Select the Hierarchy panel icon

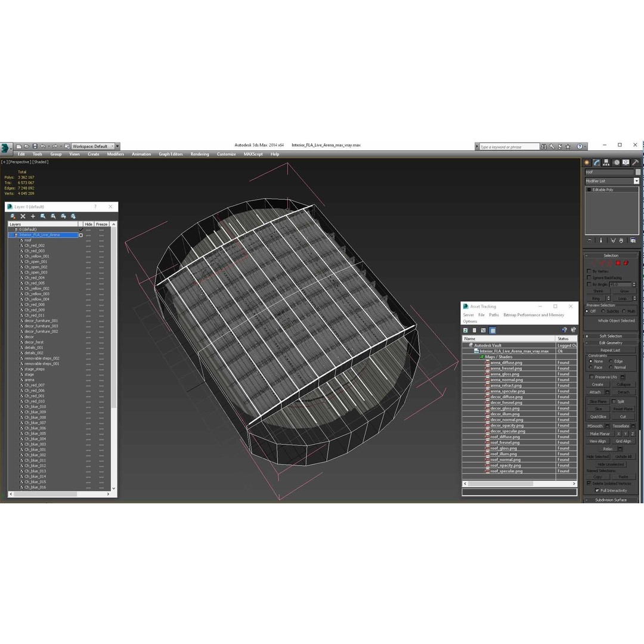coord(606,163)
